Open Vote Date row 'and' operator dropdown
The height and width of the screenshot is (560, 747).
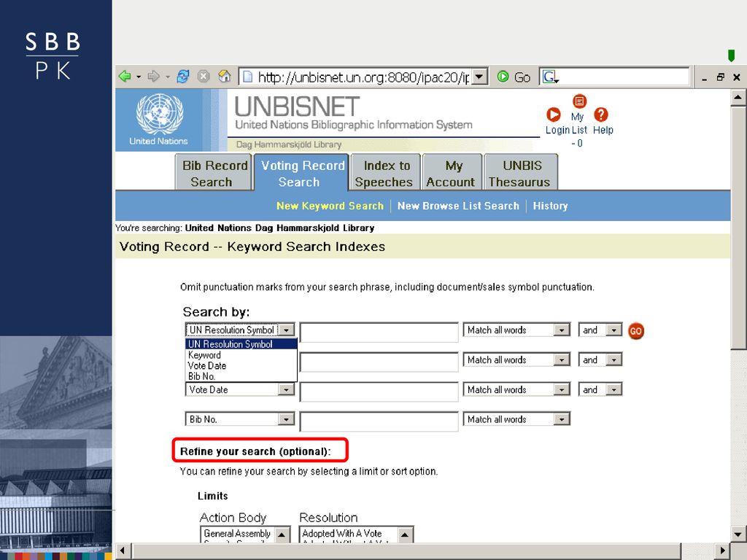coord(614,389)
